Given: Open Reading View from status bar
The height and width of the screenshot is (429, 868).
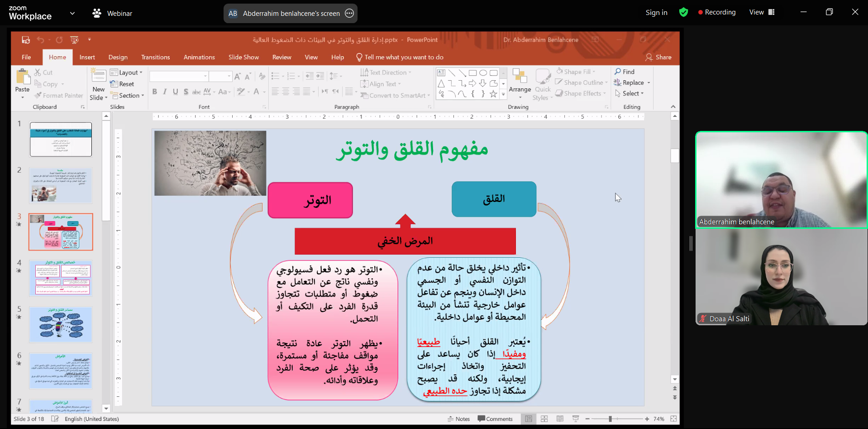Looking at the screenshot, I should pos(560,419).
